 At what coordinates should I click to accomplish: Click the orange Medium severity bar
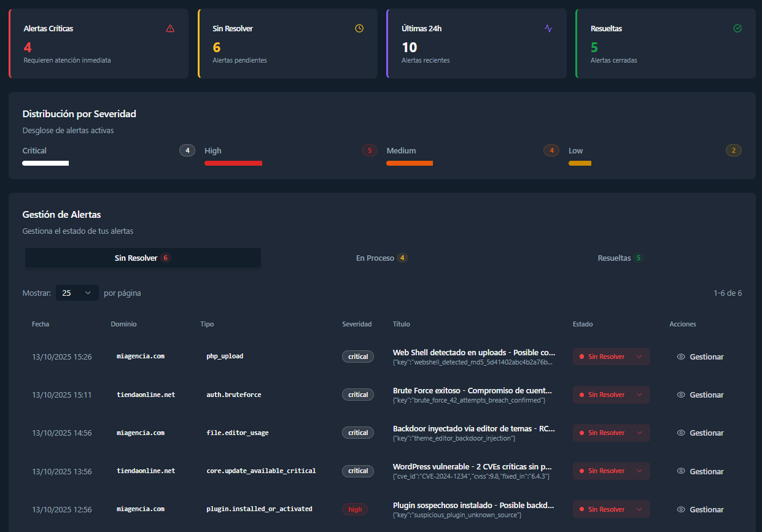410,163
